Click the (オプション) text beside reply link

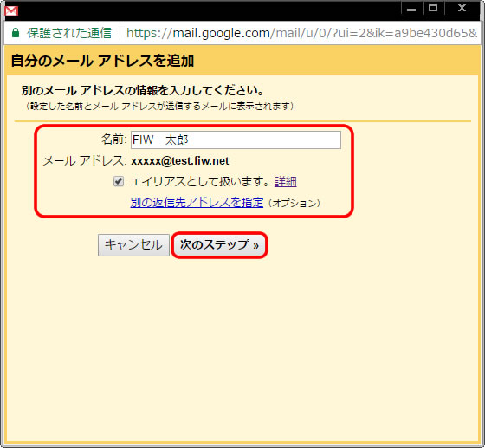point(294,204)
